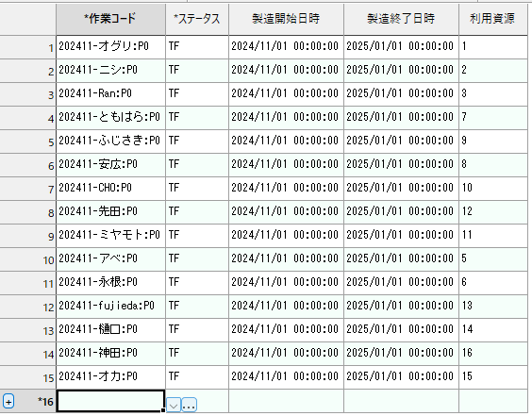Viewport: 532px width, 416px height.
Task: Select row header number 5
Action: pos(27,141)
